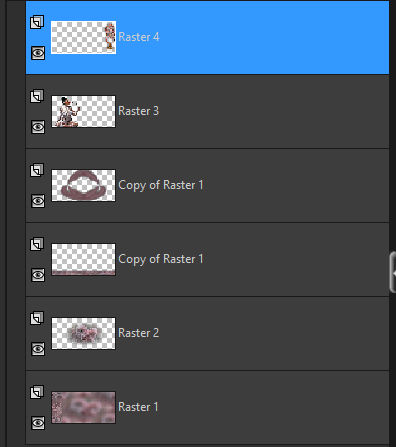Image resolution: width=396 pixels, height=447 pixels.
Task: Toggle visibility of the Raster 3 layer
Action: coord(38,127)
